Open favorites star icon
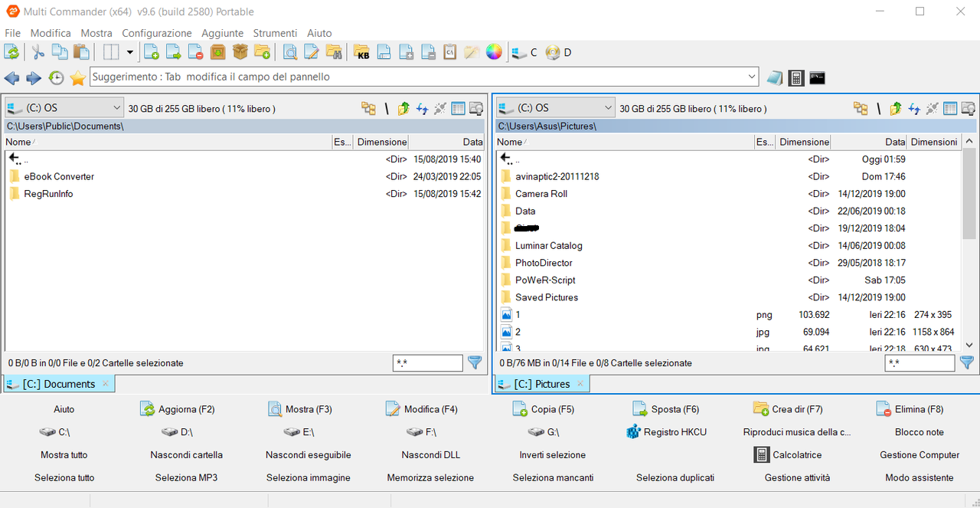 77,77
